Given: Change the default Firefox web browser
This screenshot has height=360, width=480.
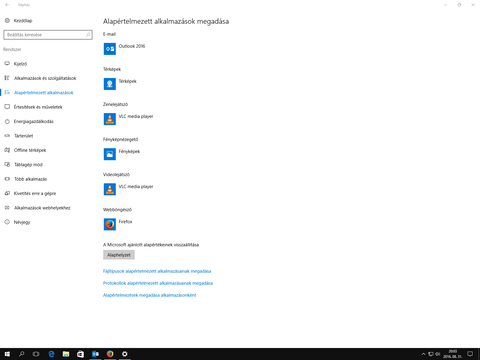Looking at the screenshot, I should pyautogui.click(x=118, y=224).
